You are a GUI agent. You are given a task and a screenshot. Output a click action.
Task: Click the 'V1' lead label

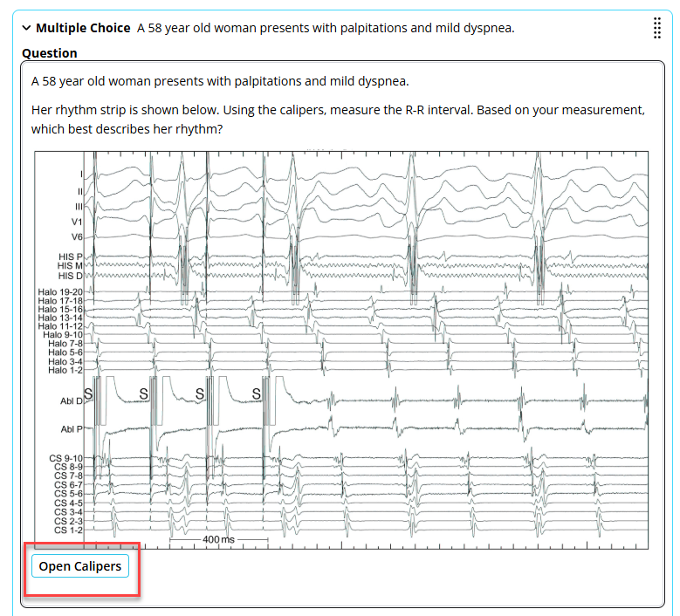pos(77,222)
